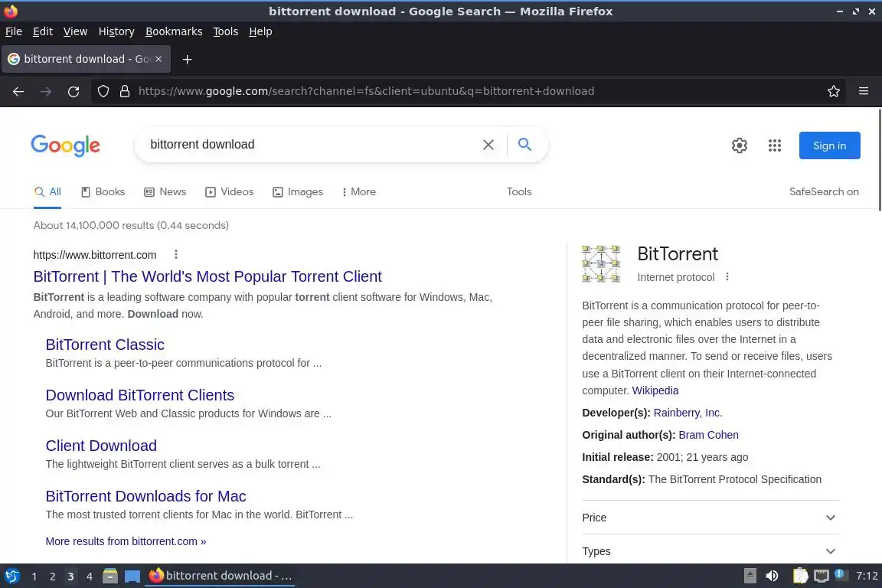Switch to workspace 2
The height and width of the screenshot is (588, 882).
click(52, 577)
